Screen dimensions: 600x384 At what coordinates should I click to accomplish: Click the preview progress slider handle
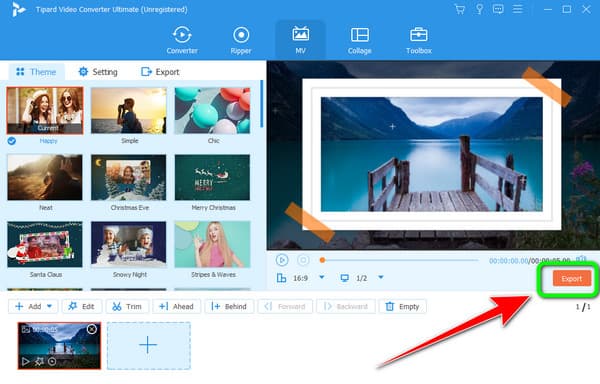[322, 260]
